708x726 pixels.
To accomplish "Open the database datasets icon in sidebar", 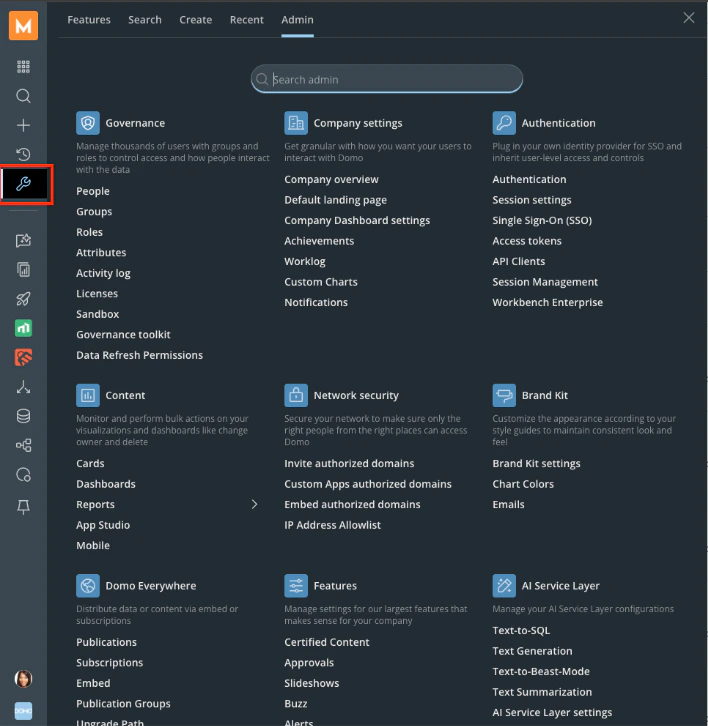I will coord(23,416).
